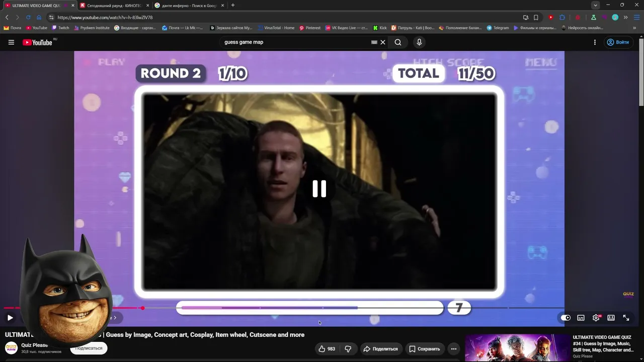The image size is (644, 362).
Task: Close the ULTIMATE VIDEO GAME QUIZ tab
Action: pos(73,6)
